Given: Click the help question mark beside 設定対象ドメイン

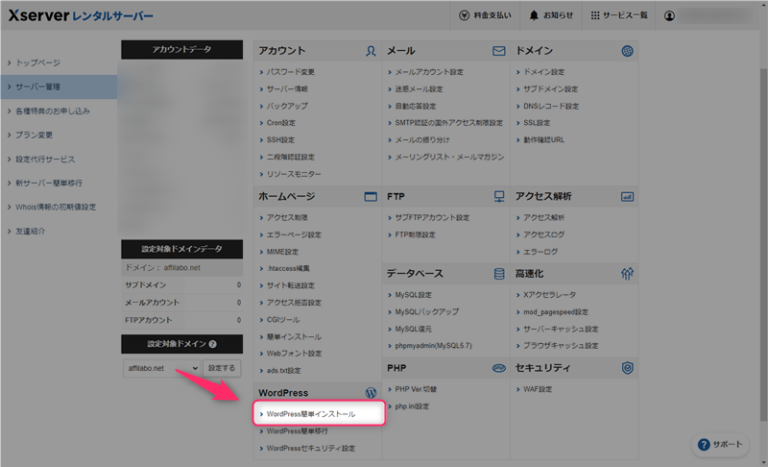Looking at the screenshot, I should [x=212, y=344].
